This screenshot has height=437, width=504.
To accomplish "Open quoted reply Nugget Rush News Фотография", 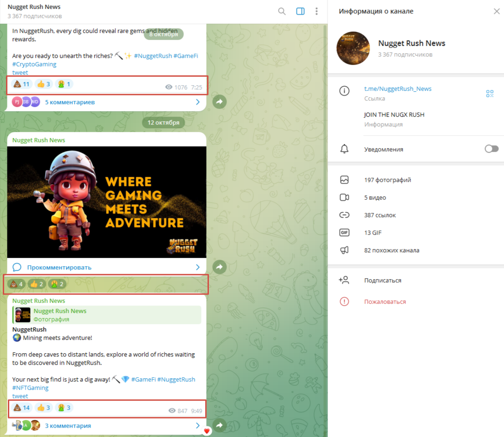I will pyautogui.click(x=107, y=315).
